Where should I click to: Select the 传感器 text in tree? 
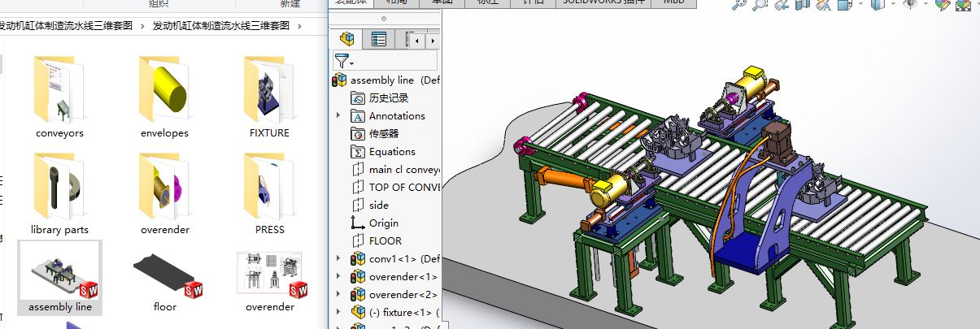384,134
